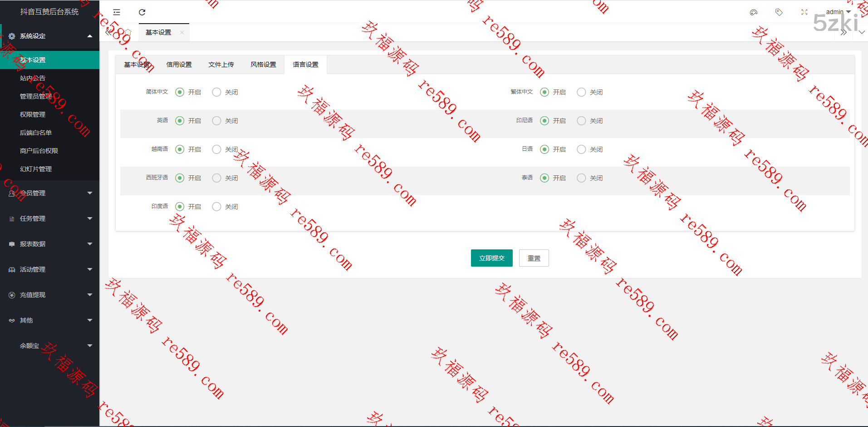Expand the 余额宝 menu arrow

tap(90, 346)
